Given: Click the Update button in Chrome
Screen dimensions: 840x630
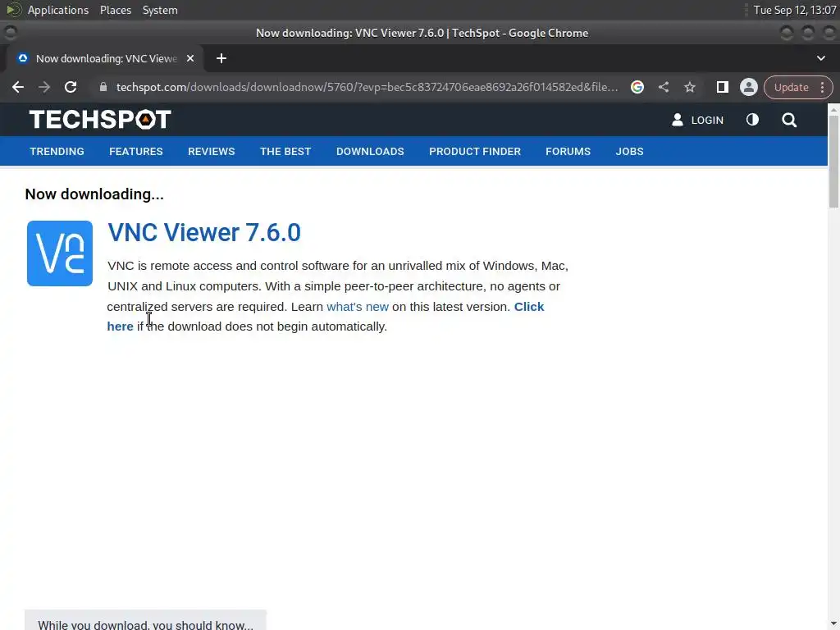Looking at the screenshot, I should tap(791, 87).
